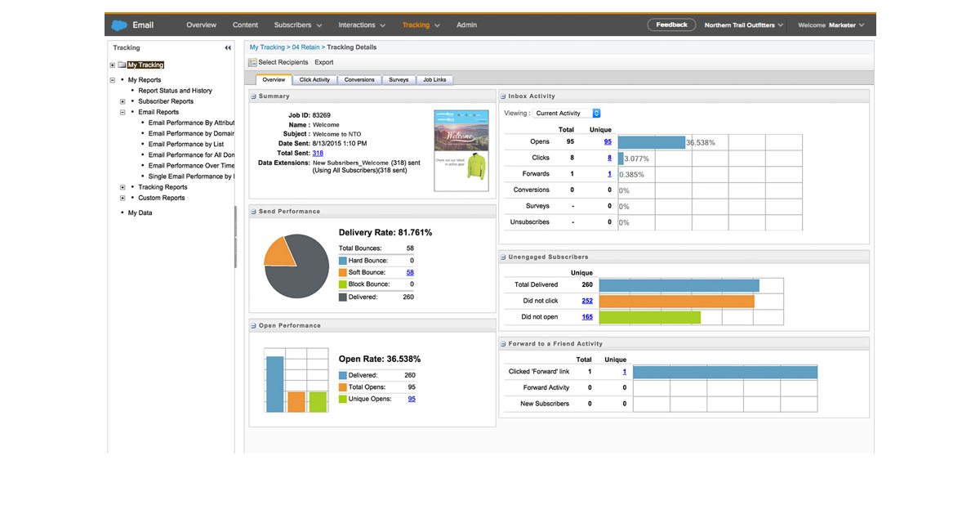Expand the Tracking Reports tree node
The width and height of the screenshot is (980, 523).
point(122,187)
